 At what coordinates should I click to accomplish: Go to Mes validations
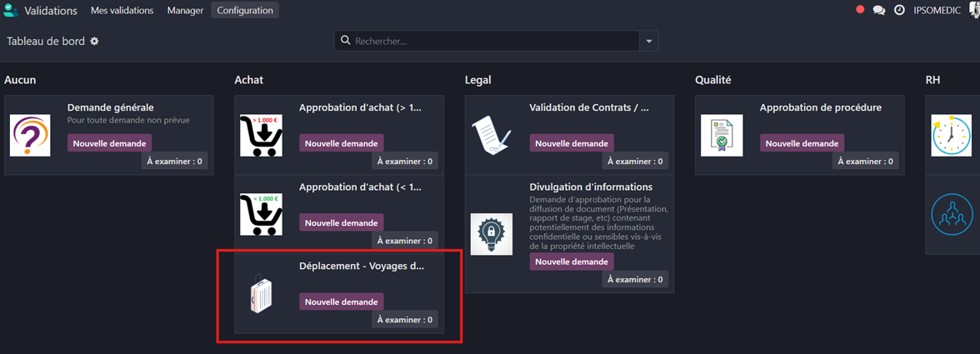(122, 11)
